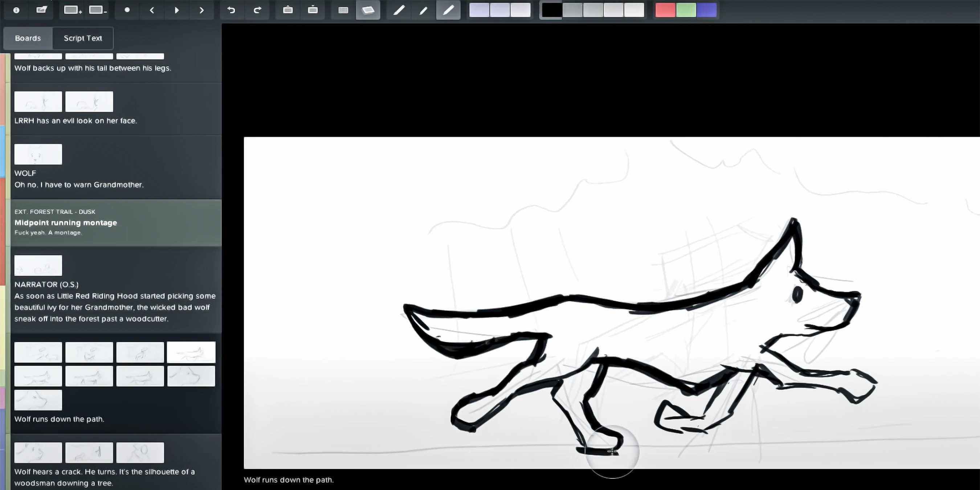
Task: Click the info icon in the toolbar
Action: (x=16, y=10)
